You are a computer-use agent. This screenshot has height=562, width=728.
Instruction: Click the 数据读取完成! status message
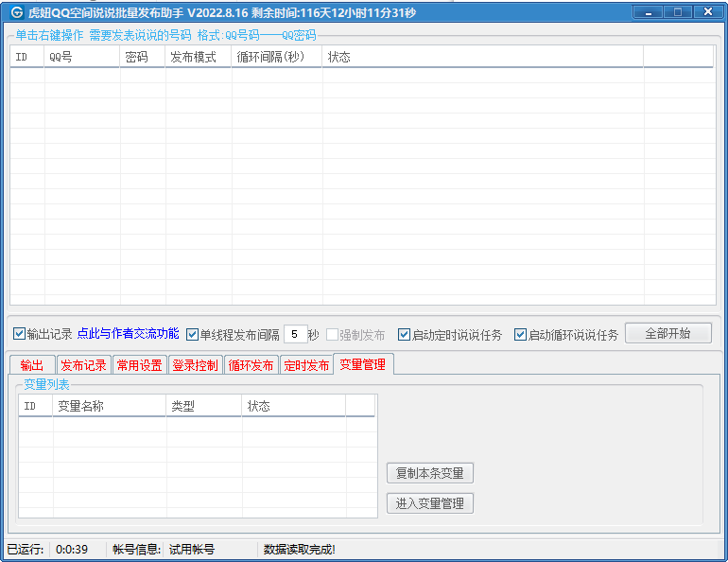click(300, 550)
